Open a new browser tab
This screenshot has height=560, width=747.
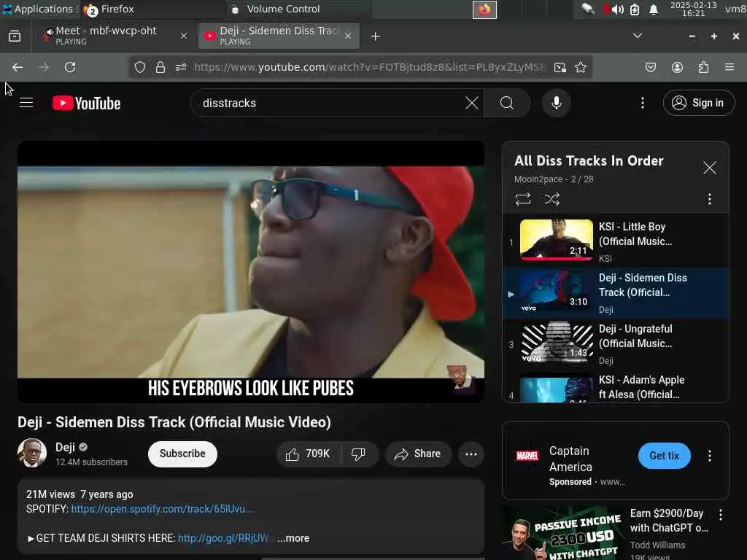coord(376,36)
